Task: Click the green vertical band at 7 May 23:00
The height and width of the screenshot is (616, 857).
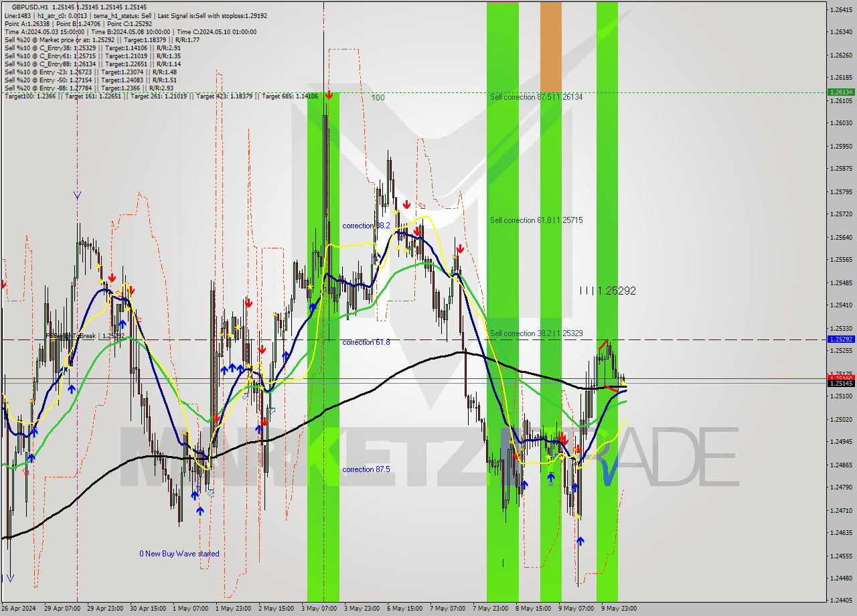Action: [502, 301]
